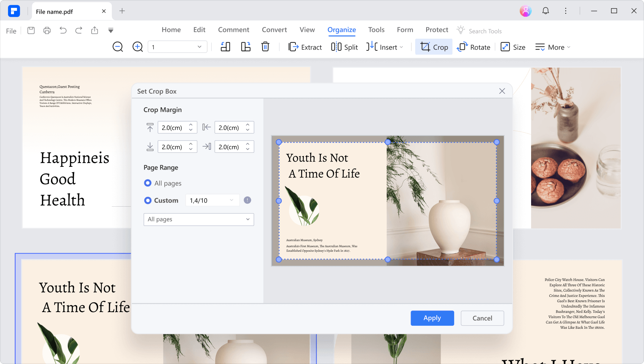This screenshot has height=364, width=644.
Task: Click the Print icon
Action: coord(47,30)
